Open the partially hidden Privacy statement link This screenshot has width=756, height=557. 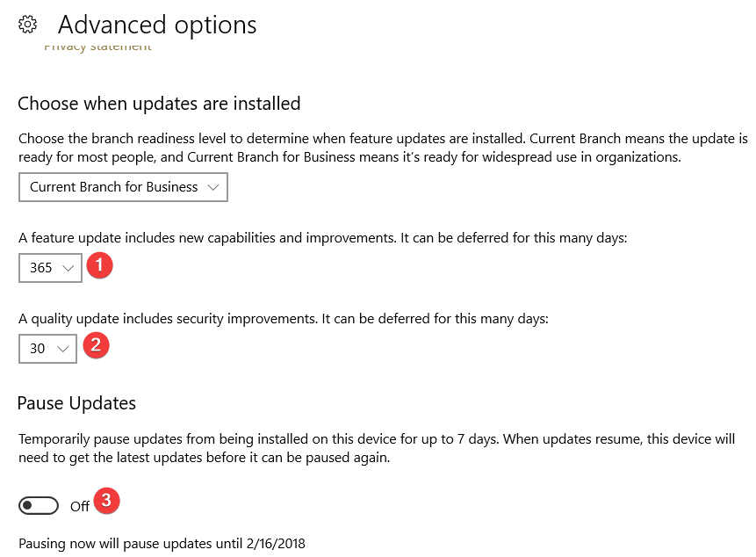[97, 47]
